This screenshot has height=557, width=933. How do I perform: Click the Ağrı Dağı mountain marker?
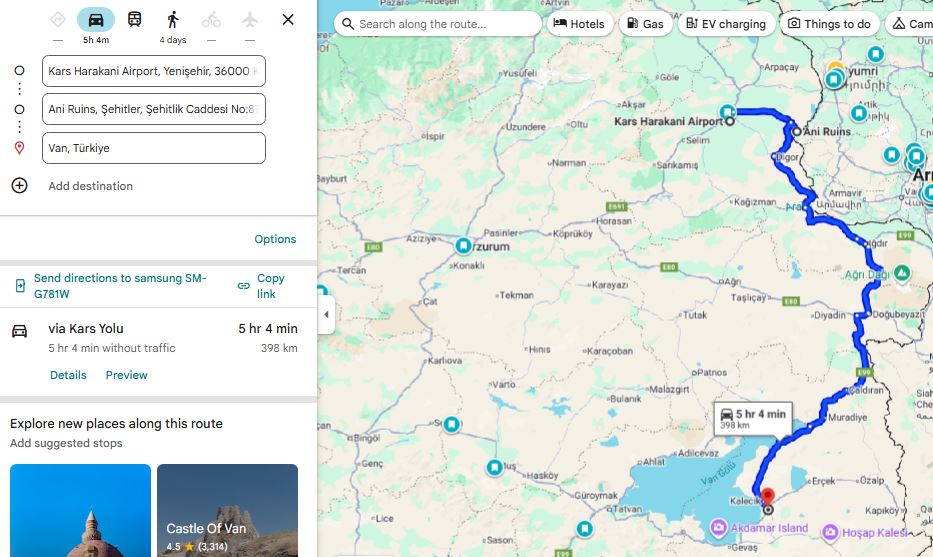pyautogui.click(x=902, y=273)
